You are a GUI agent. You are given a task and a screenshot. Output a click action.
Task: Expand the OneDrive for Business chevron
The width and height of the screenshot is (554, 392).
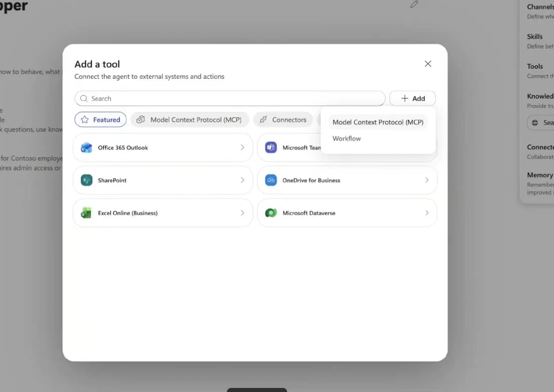(427, 180)
